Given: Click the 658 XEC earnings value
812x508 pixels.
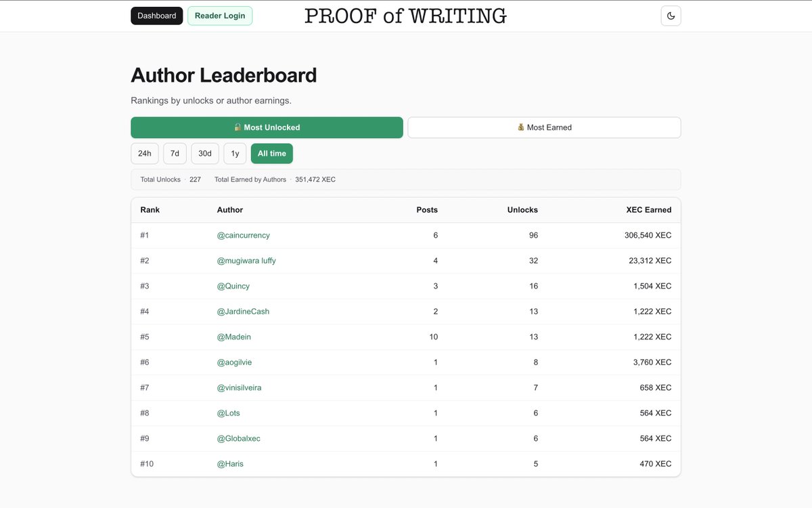Looking at the screenshot, I should pyautogui.click(x=656, y=387).
